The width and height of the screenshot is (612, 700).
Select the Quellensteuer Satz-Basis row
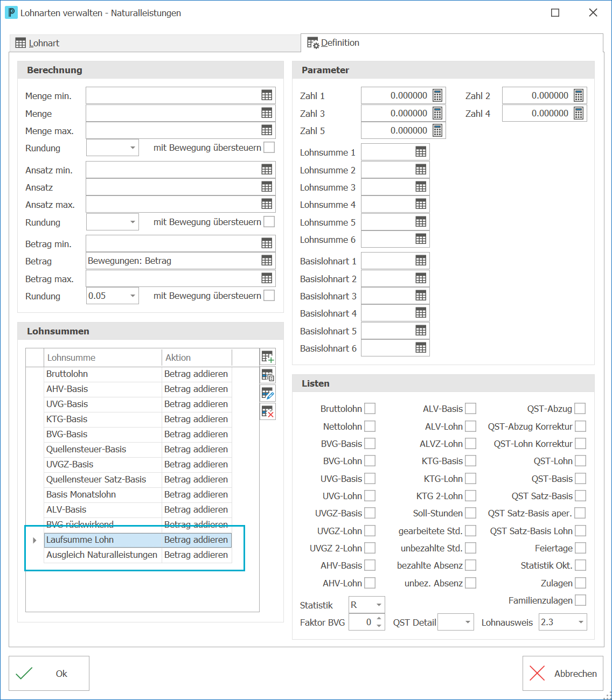(x=137, y=479)
